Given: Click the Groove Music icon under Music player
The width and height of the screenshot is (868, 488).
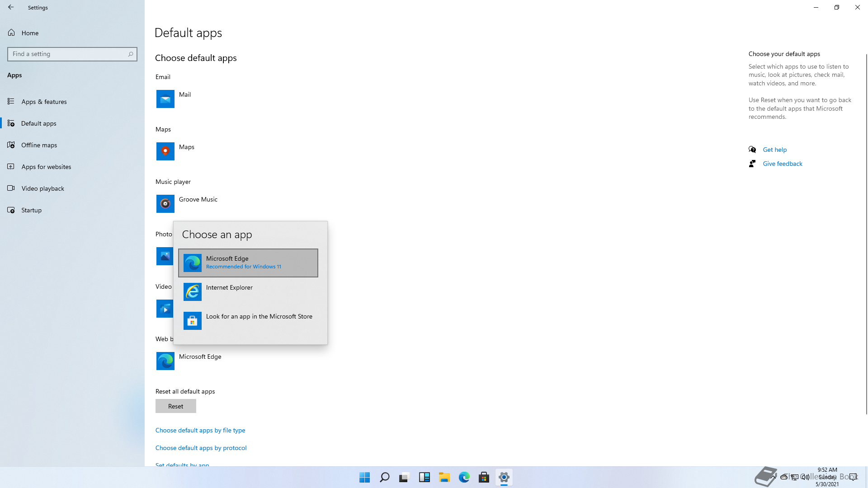Looking at the screenshot, I should [165, 204].
